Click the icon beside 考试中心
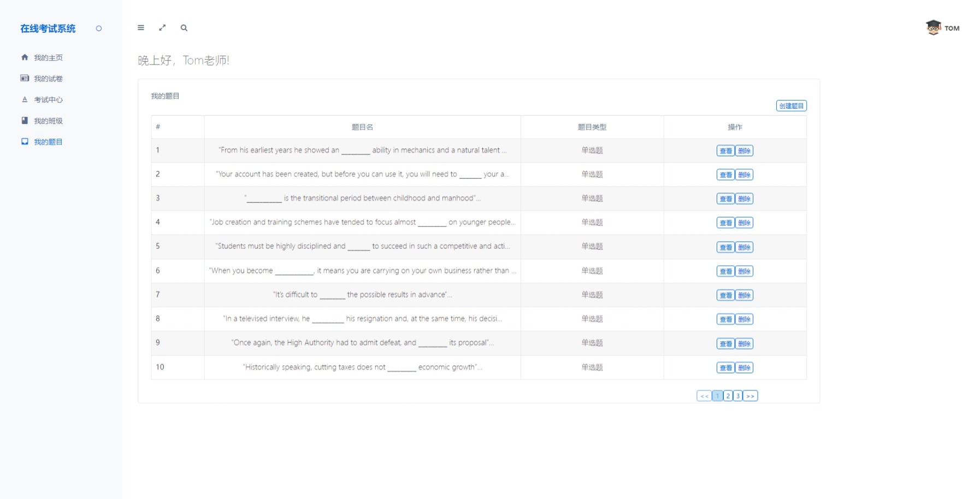The image size is (980, 499). click(x=25, y=99)
